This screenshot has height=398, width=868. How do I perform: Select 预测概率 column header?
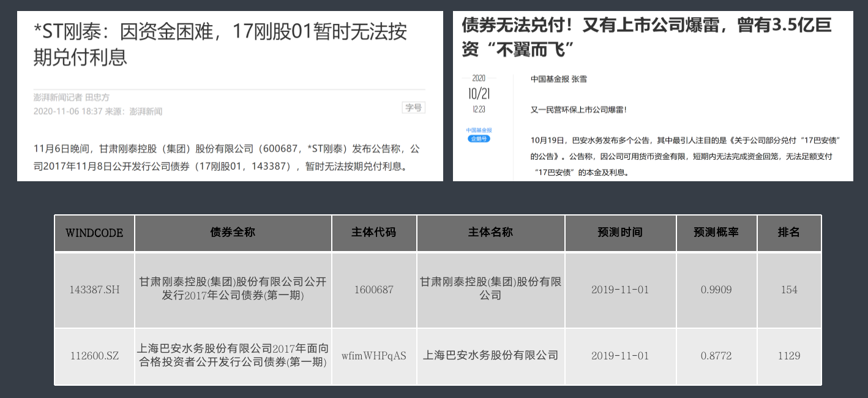(x=717, y=233)
